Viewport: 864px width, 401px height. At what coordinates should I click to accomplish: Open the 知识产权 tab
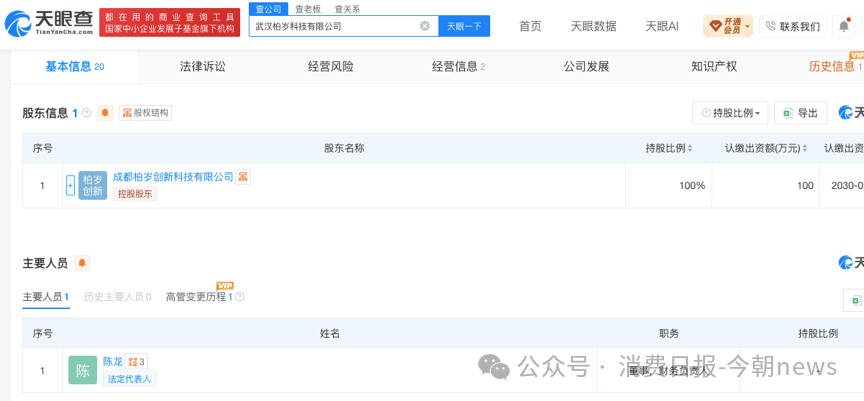[x=714, y=67]
